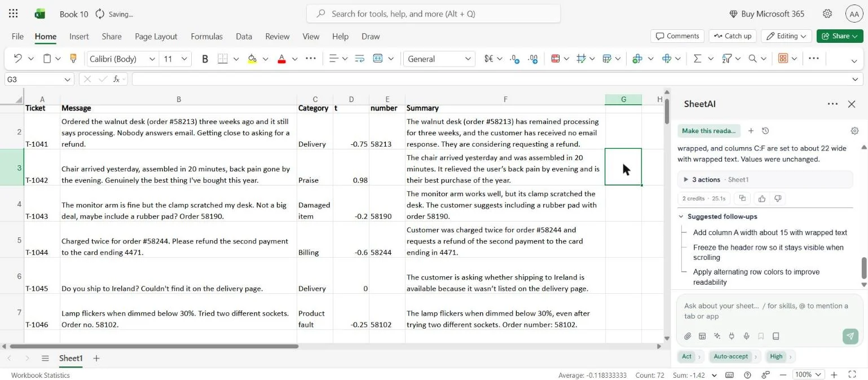Switch to the Review tab

pyautogui.click(x=277, y=36)
